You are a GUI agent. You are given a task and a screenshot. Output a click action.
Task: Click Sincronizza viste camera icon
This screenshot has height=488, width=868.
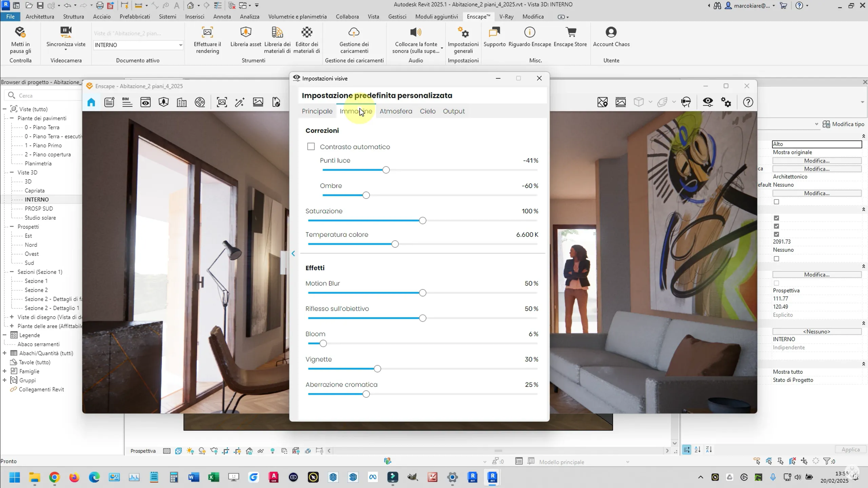tap(66, 33)
